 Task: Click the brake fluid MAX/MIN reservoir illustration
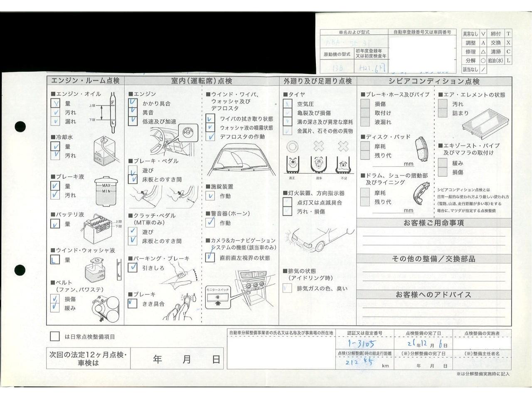point(106,192)
